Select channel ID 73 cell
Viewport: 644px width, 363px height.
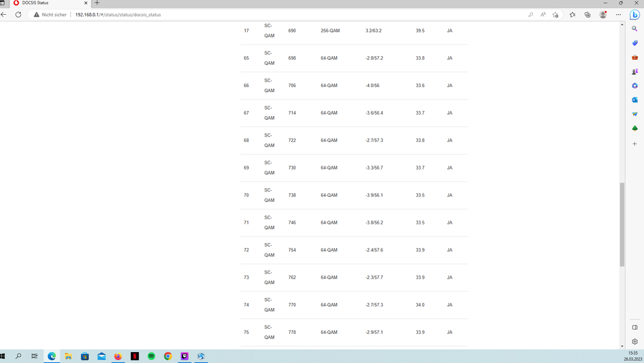pyautogui.click(x=247, y=278)
